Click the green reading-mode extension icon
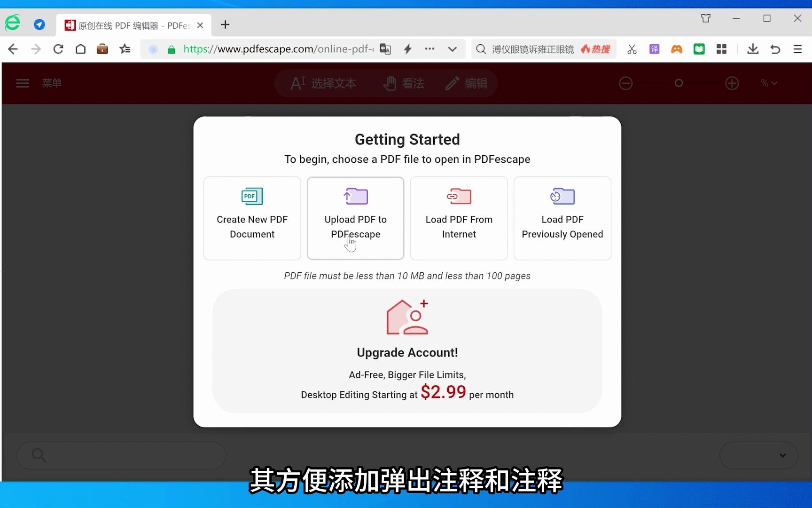 [699, 49]
